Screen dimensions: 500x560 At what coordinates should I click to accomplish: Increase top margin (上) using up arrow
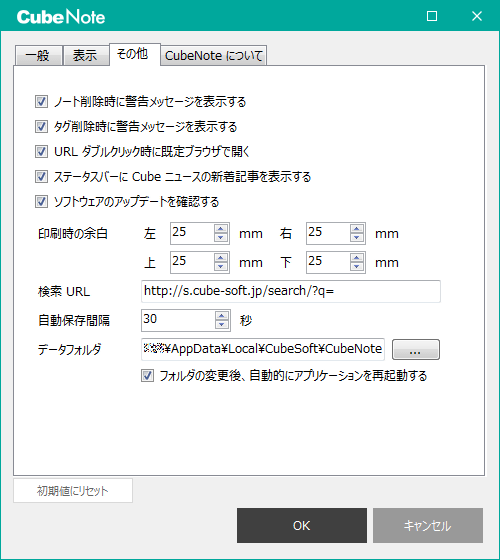[221, 258]
